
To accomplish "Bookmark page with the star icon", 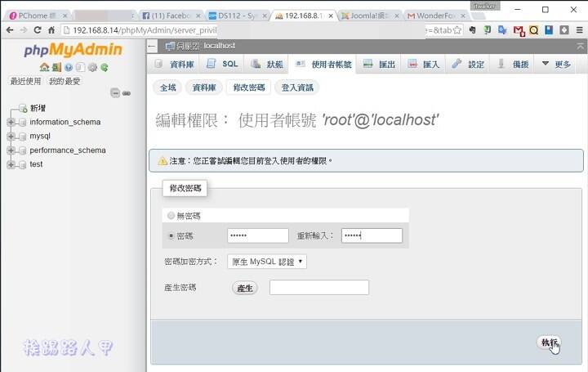I will pyautogui.click(x=457, y=30).
